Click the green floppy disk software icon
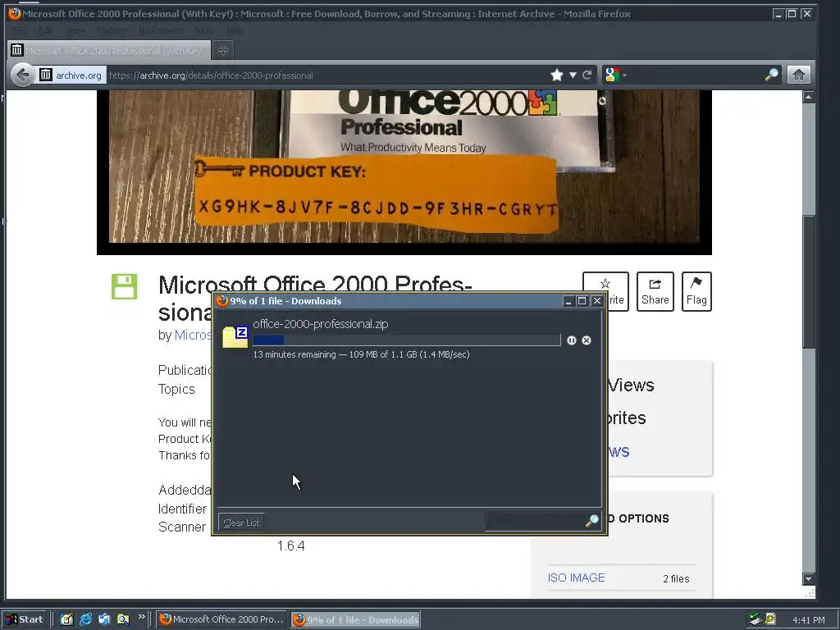840x630 pixels. 125,286
